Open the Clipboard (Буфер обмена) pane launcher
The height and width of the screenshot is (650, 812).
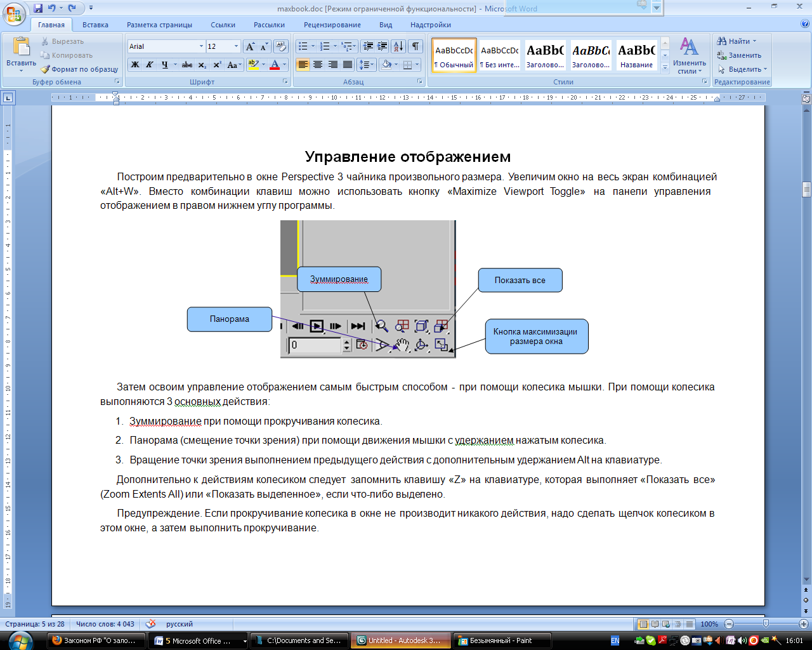[117, 82]
